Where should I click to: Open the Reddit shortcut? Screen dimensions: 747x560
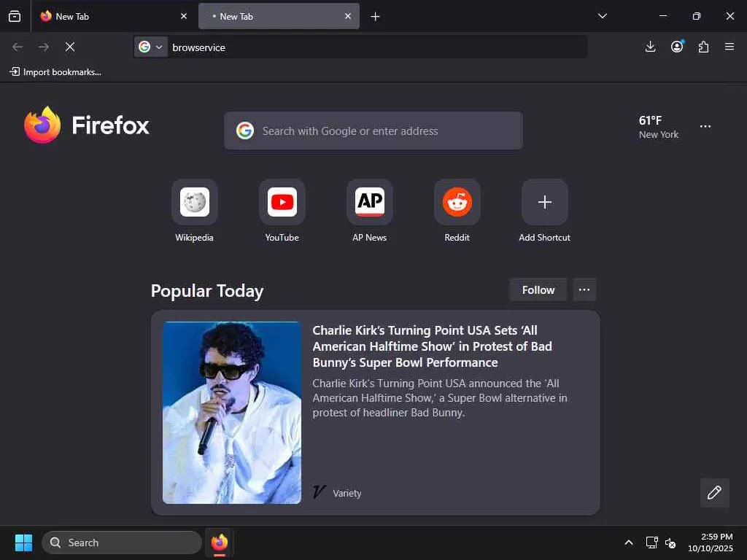tap(457, 211)
